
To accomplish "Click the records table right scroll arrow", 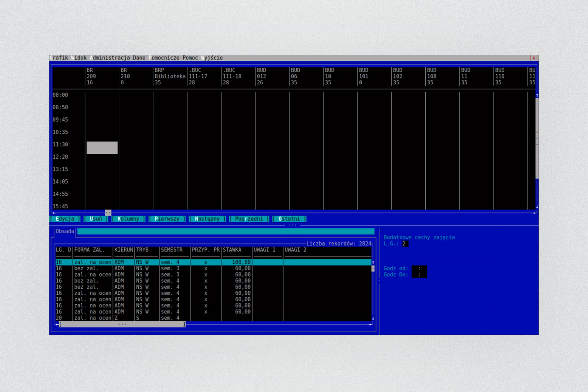I will (370, 324).
